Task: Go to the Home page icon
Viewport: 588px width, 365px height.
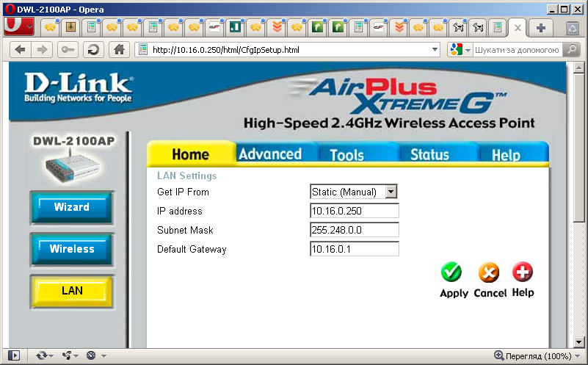Action: click(119, 49)
